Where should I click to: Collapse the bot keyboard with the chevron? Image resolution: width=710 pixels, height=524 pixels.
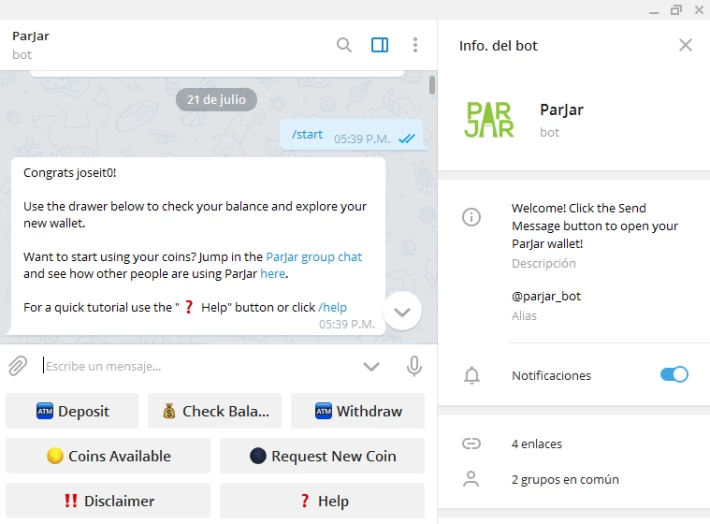click(371, 366)
